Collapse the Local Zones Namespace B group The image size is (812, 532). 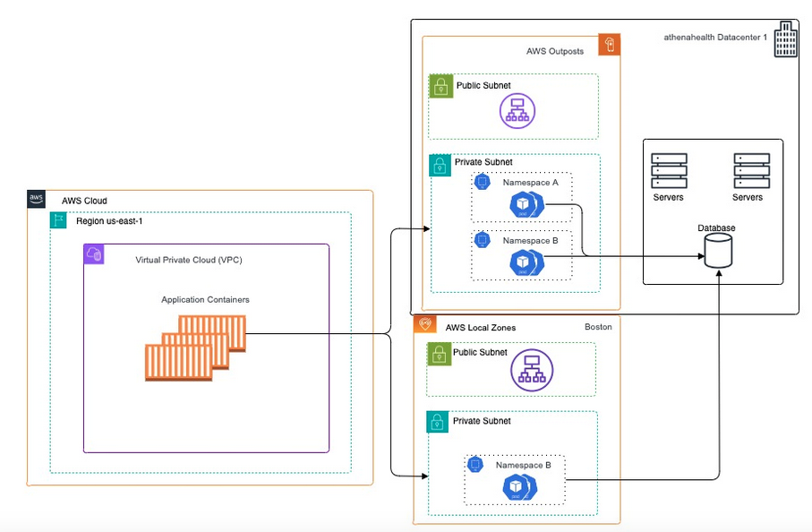[x=515, y=478]
